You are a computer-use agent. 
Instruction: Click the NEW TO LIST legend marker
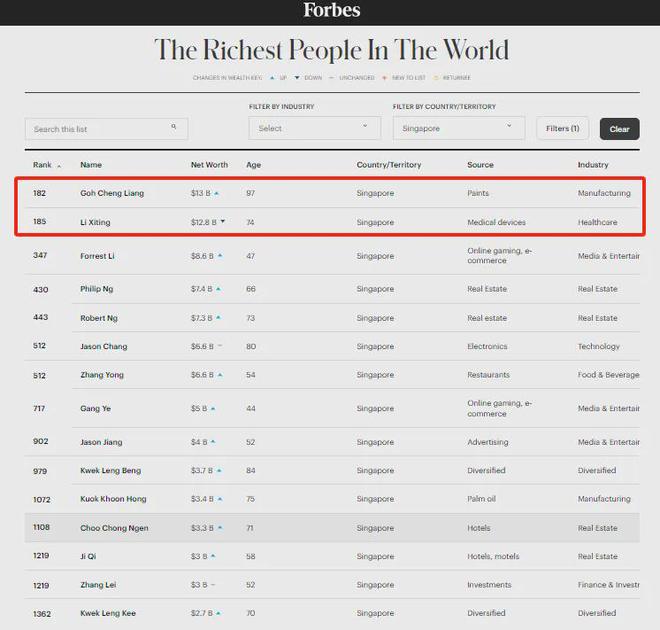coord(384,78)
